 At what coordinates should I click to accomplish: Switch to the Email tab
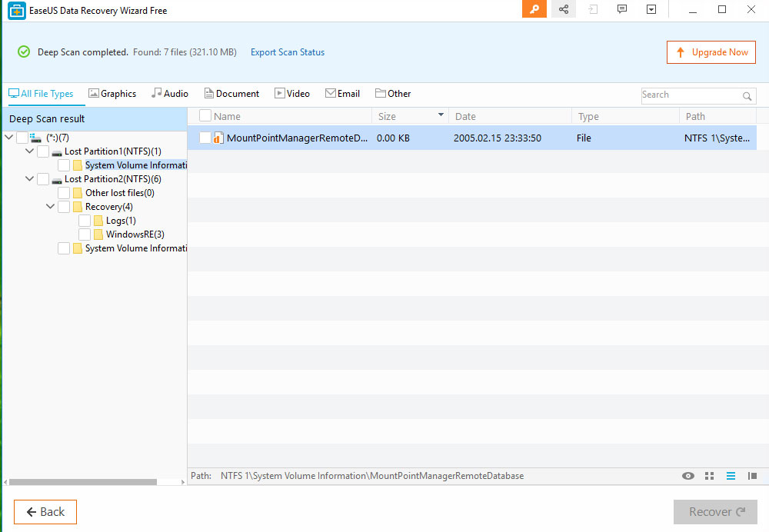[x=342, y=94]
